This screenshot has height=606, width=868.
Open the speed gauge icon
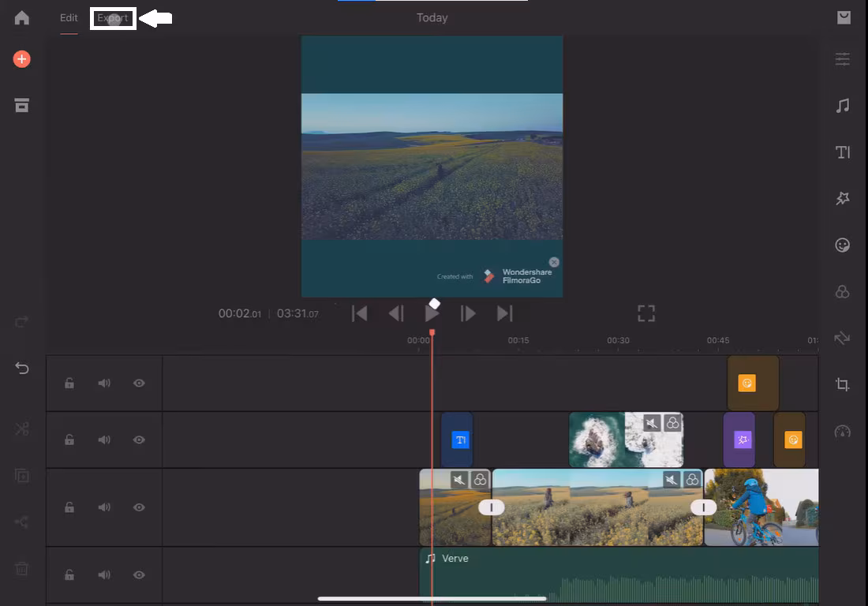[843, 431]
